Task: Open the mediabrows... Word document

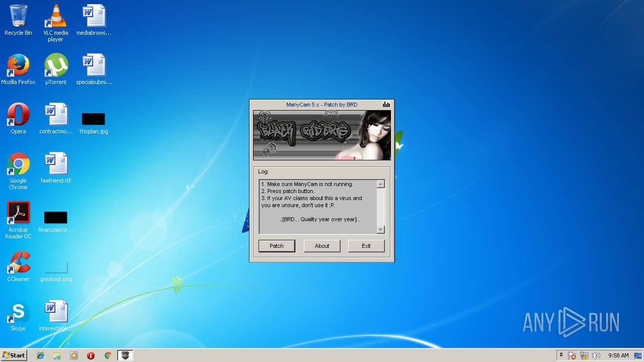Action: coord(94,20)
